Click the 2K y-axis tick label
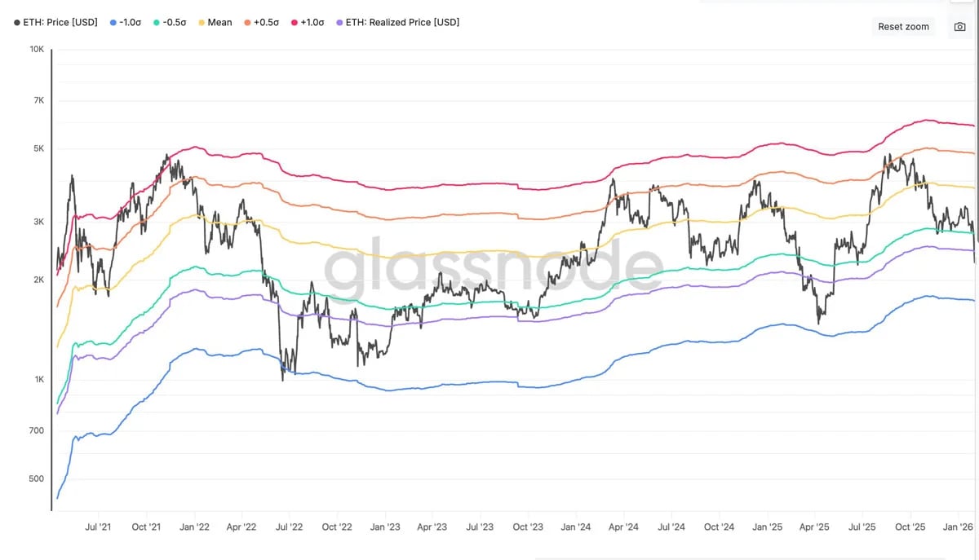979x560 pixels. click(38, 280)
